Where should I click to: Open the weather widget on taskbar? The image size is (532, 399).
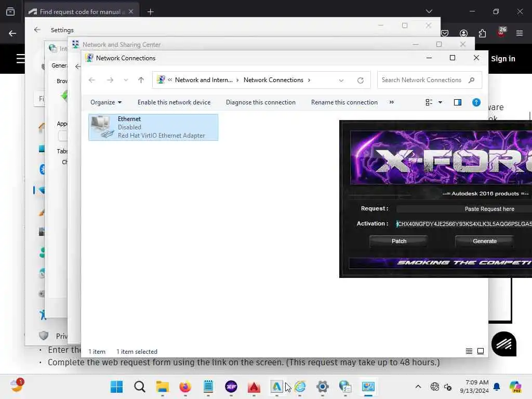17,386
